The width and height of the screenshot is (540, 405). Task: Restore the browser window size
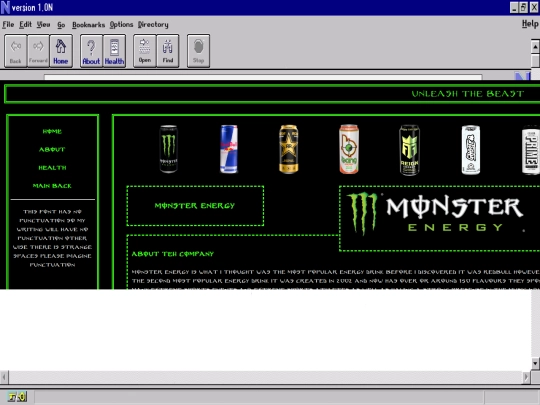523,7
